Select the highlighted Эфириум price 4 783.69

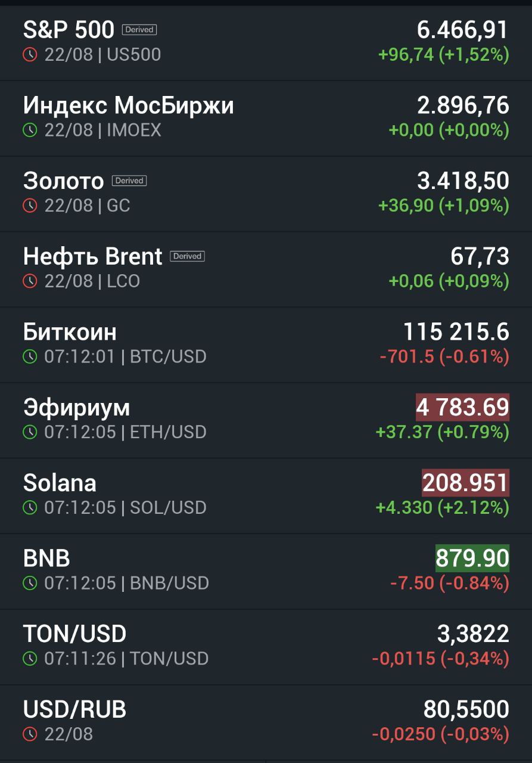462,407
